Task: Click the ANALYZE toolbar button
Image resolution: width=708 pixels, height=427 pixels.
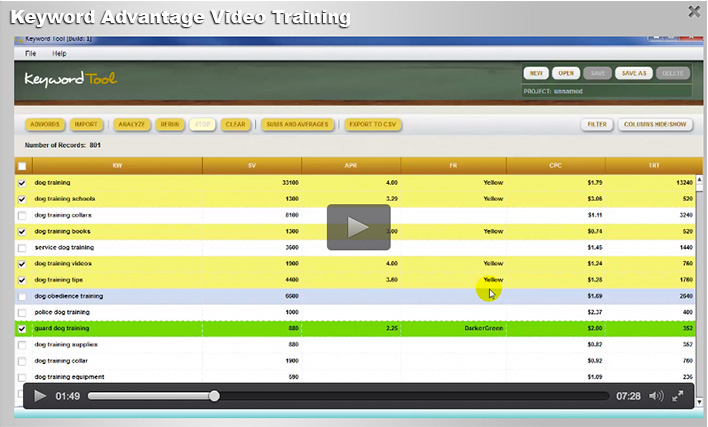Action: 132,124
